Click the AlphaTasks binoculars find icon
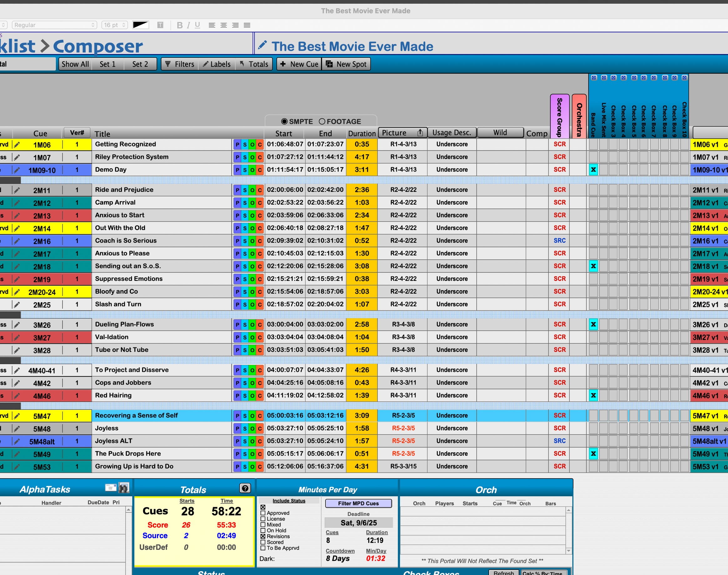The height and width of the screenshot is (575, 728). pyautogui.click(x=124, y=487)
